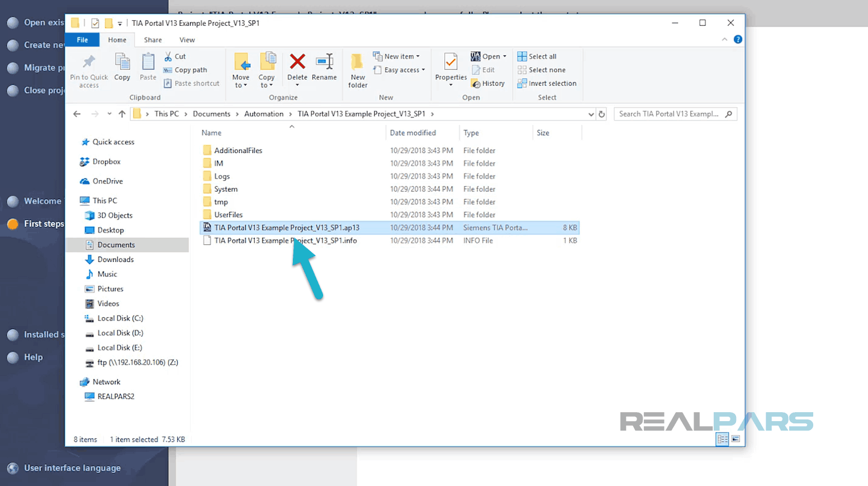Click the red Delete icon

[x=297, y=62]
